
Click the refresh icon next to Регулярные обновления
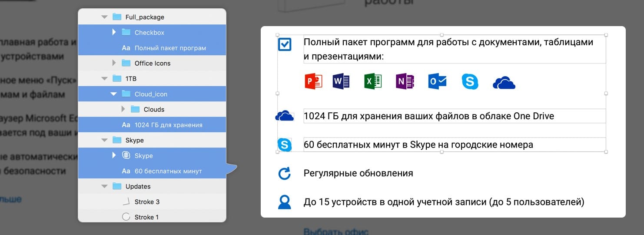pyautogui.click(x=284, y=173)
